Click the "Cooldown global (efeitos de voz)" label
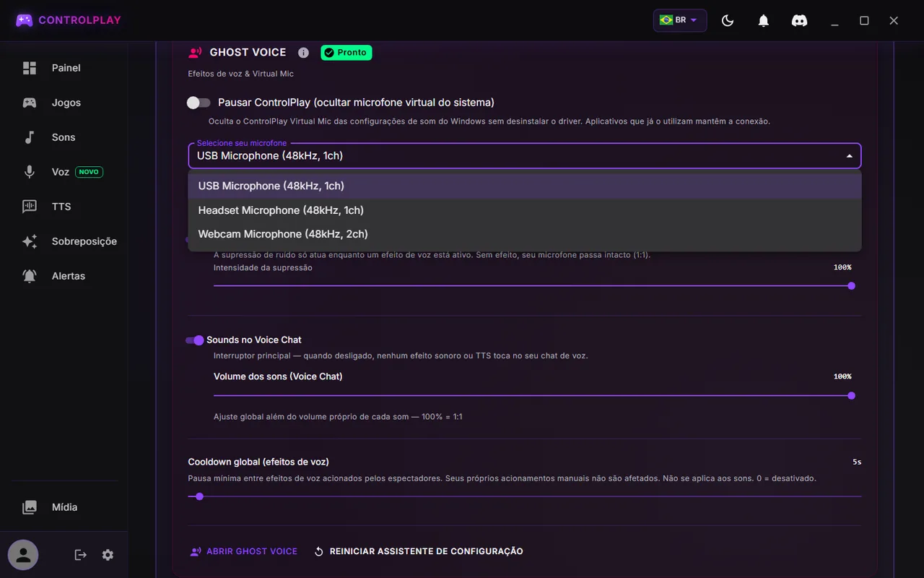This screenshot has height=578, width=924. (258, 462)
